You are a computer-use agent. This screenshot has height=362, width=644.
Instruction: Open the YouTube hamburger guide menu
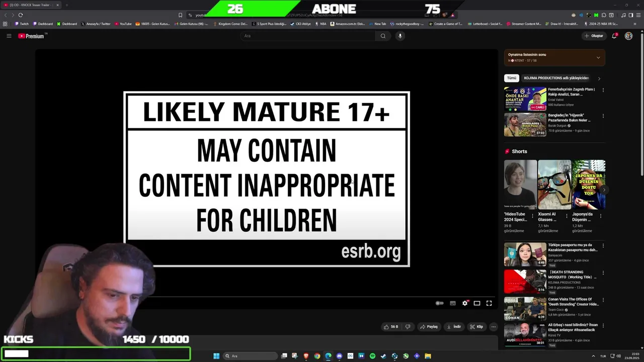(9, 36)
